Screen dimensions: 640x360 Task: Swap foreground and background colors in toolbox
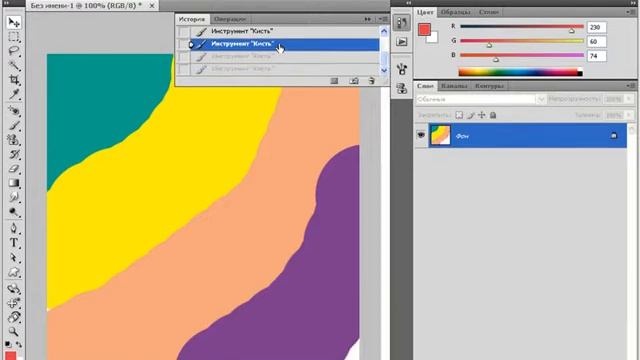[x=19, y=344]
